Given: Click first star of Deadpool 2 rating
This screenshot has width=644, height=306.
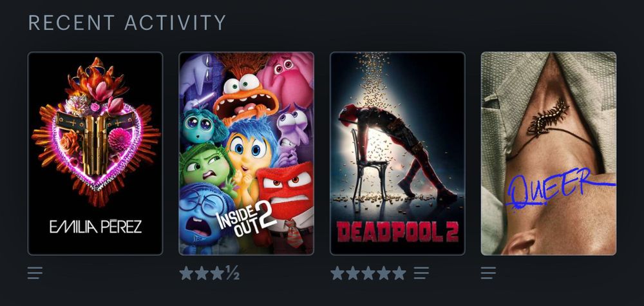Looking at the screenshot, I should coord(337,273).
